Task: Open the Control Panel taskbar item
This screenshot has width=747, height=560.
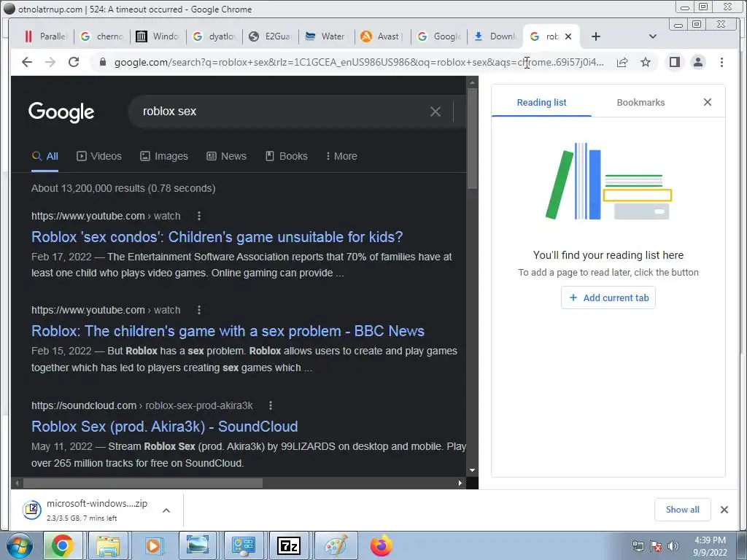Action: pyautogui.click(x=244, y=545)
